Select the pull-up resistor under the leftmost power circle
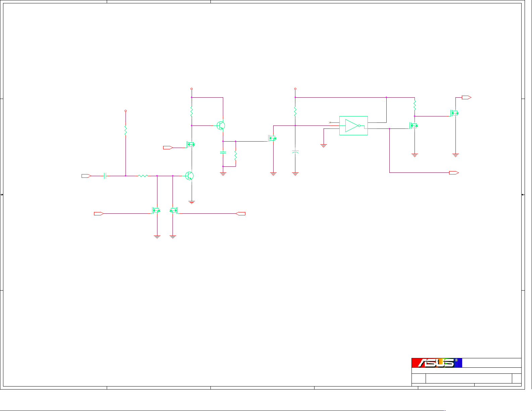The image size is (532, 411). [126, 131]
